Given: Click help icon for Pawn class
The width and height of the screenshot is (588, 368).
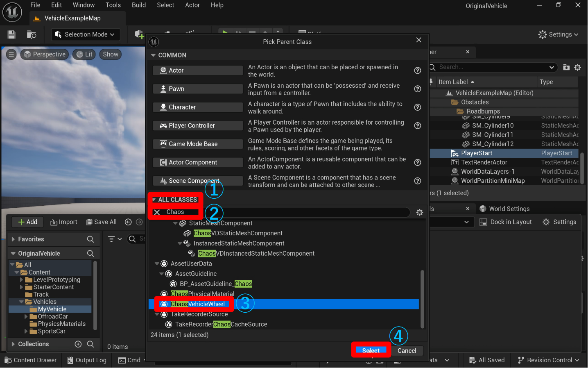Looking at the screenshot, I should tap(418, 89).
